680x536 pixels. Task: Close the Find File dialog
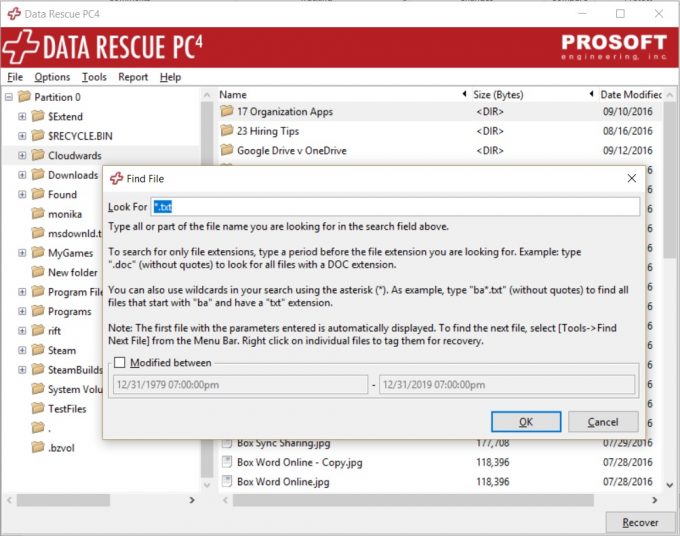(x=632, y=178)
